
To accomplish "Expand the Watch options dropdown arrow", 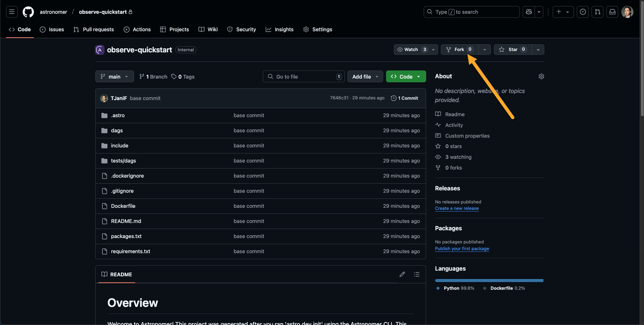I will pos(433,49).
